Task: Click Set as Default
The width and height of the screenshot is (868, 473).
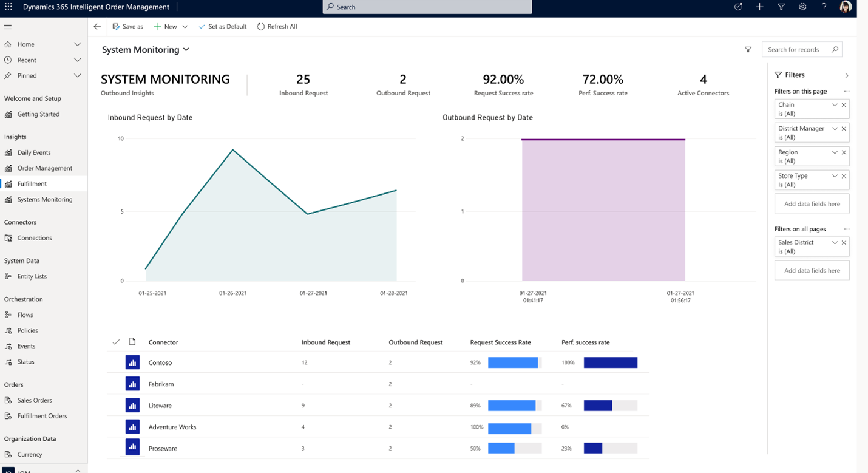Action: coord(222,26)
